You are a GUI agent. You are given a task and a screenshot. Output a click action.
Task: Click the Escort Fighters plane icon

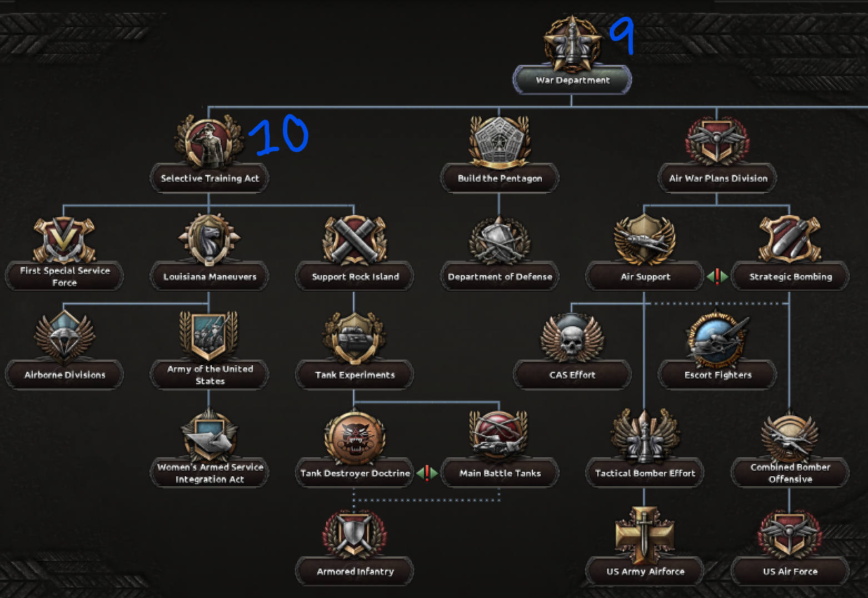coord(717,338)
